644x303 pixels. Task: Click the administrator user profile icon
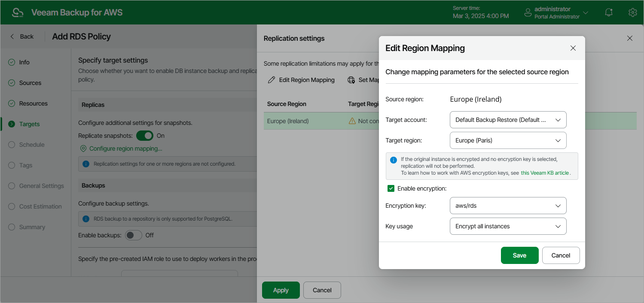528,13
